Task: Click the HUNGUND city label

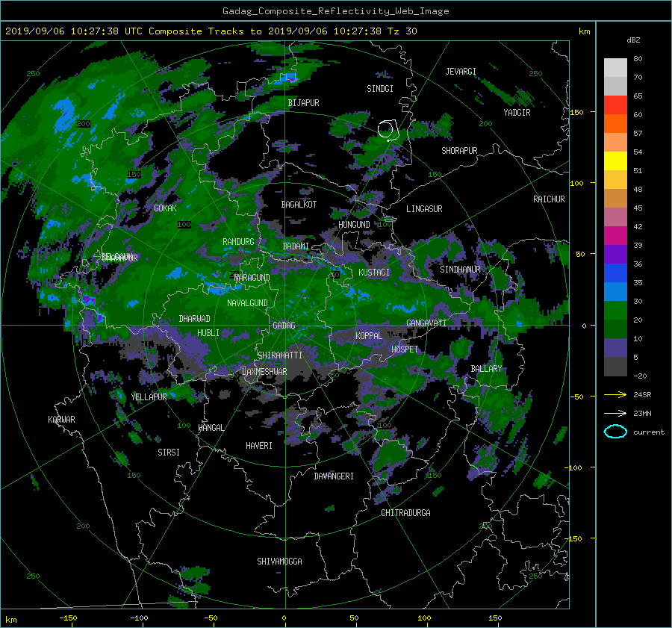Action: (x=354, y=225)
